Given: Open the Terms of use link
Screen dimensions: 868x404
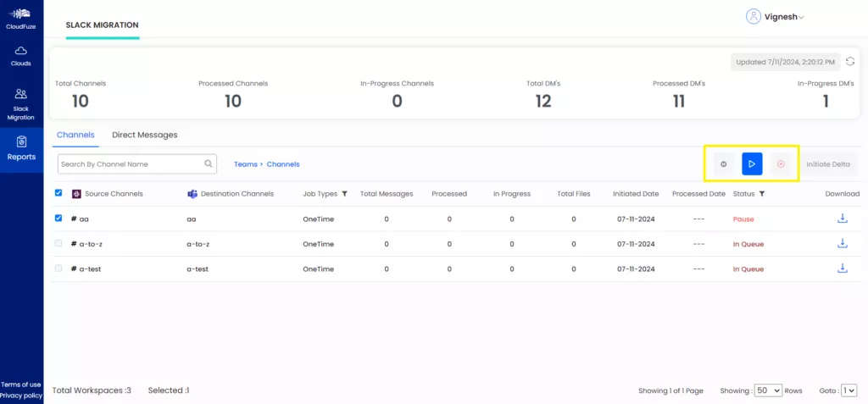Looking at the screenshot, I should [x=21, y=385].
